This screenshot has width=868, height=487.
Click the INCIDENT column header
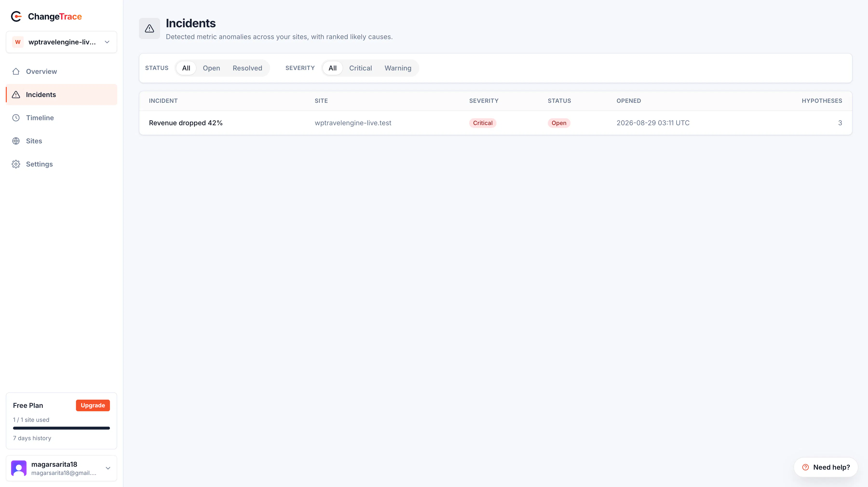[x=163, y=101]
